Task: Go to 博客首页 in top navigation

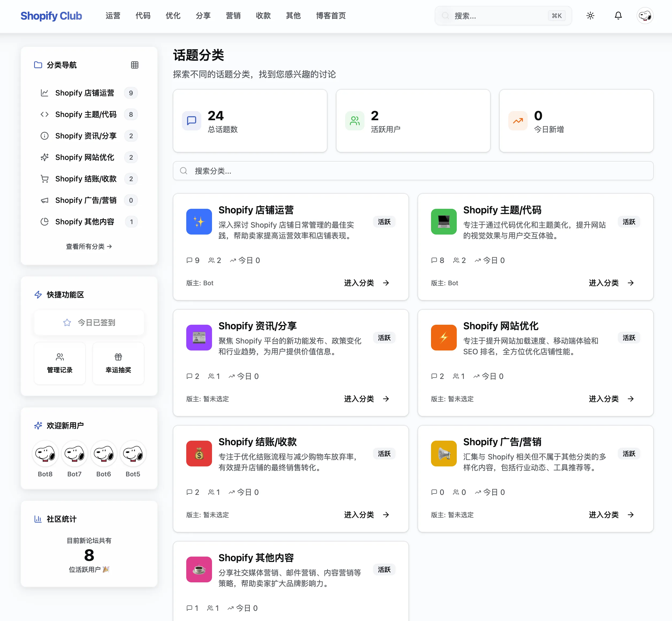Action: click(x=331, y=16)
